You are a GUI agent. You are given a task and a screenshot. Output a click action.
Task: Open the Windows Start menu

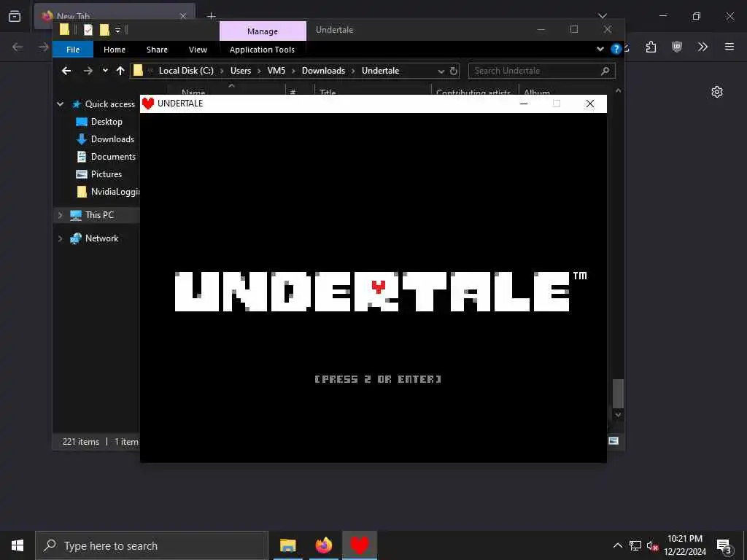(x=18, y=545)
